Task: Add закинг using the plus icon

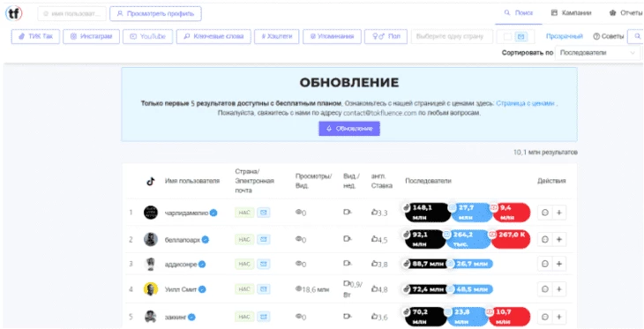Action: [559, 317]
